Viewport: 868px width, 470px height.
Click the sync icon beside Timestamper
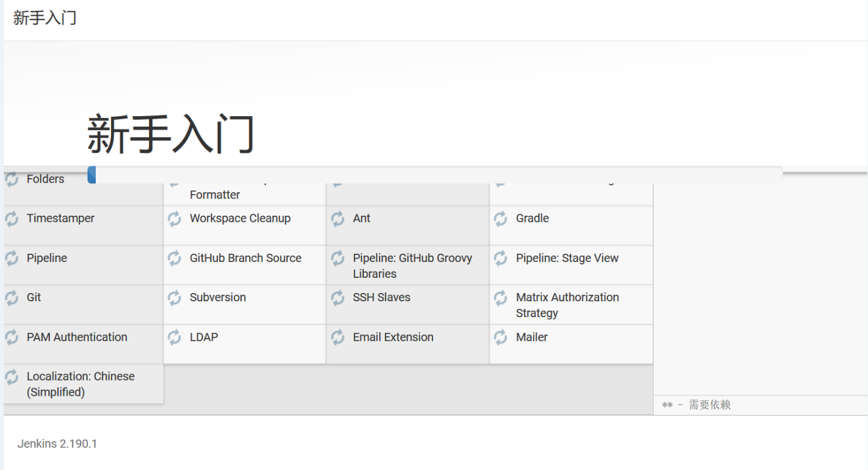tap(12, 219)
